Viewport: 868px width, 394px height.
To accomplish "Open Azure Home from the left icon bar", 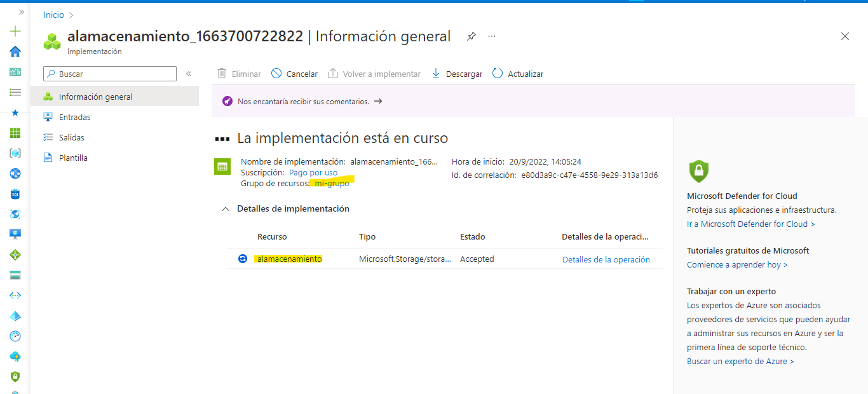I will point(15,51).
